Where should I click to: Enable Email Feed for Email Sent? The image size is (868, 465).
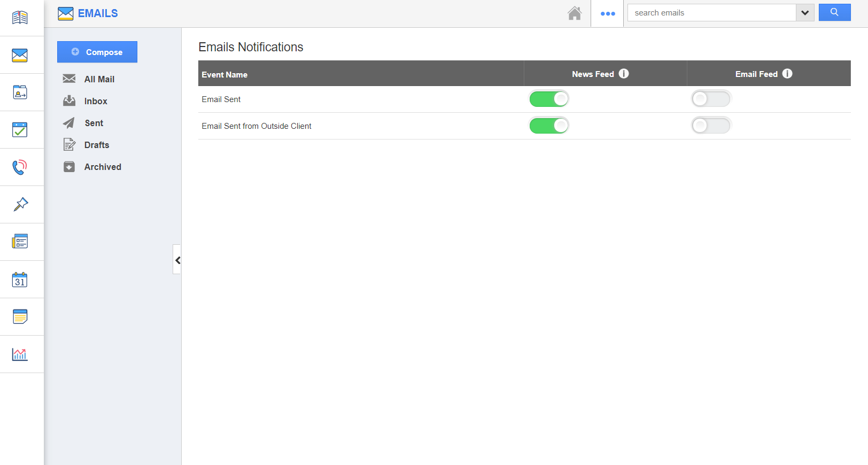pyautogui.click(x=711, y=99)
